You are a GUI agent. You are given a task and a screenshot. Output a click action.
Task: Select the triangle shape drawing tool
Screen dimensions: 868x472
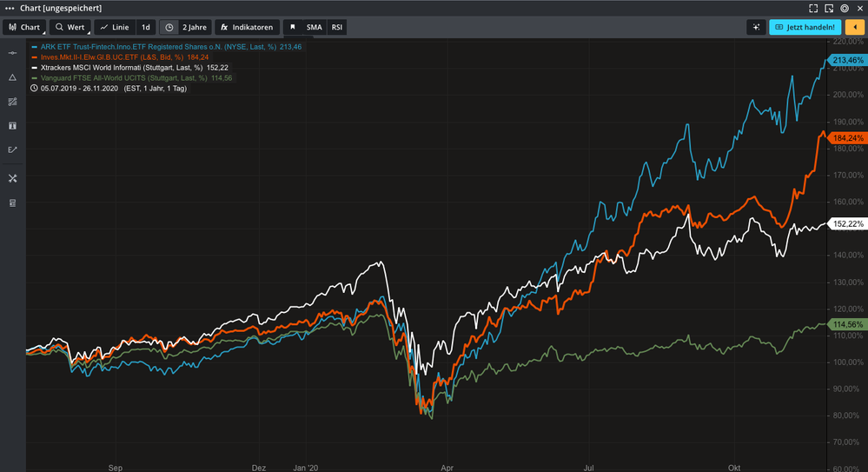12,77
